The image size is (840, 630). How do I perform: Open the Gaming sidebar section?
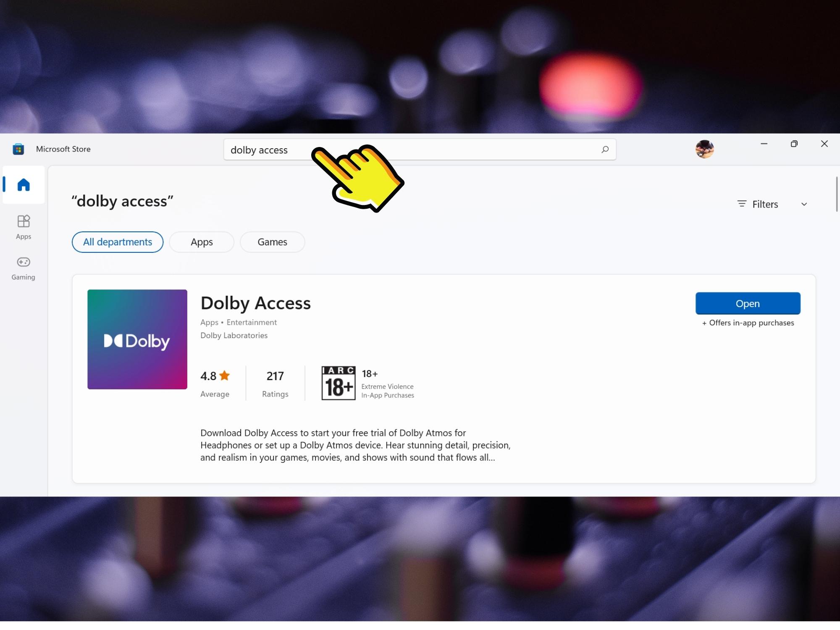(24, 268)
